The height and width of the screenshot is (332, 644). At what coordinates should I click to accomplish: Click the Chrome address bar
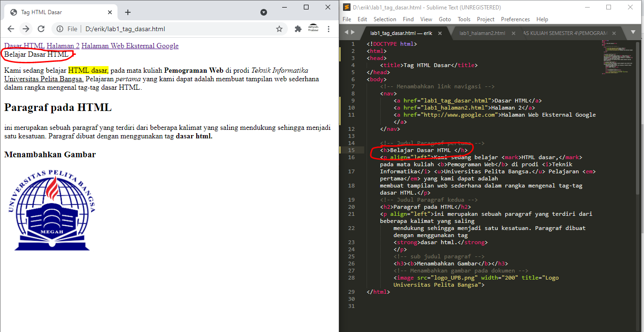(x=142, y=28)
